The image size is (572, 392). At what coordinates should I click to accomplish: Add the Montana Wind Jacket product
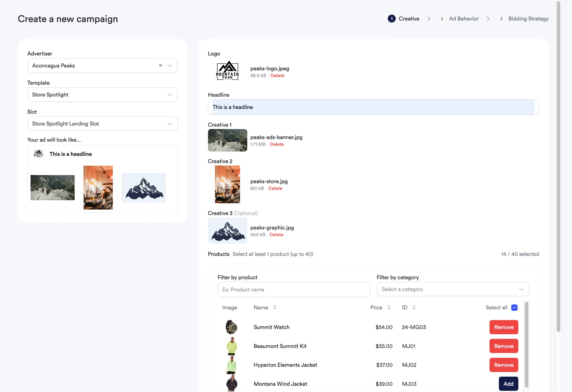click(508, 384)
